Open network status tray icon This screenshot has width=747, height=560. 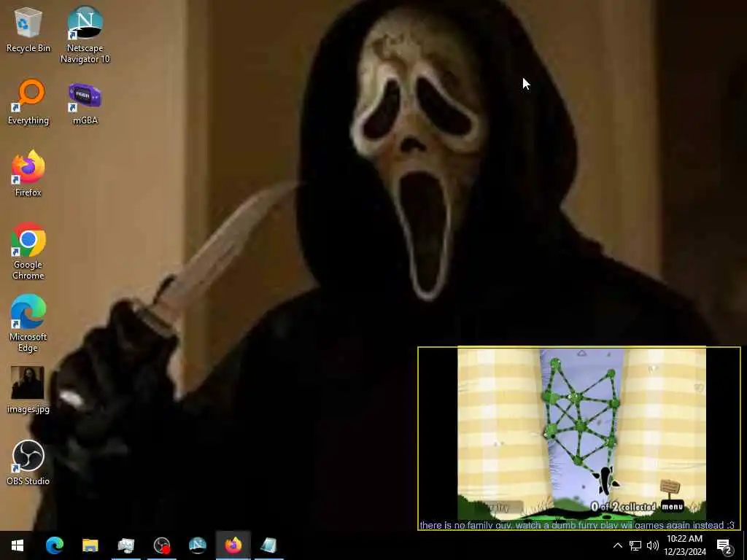pyautogui.click(x=635, y=545)
